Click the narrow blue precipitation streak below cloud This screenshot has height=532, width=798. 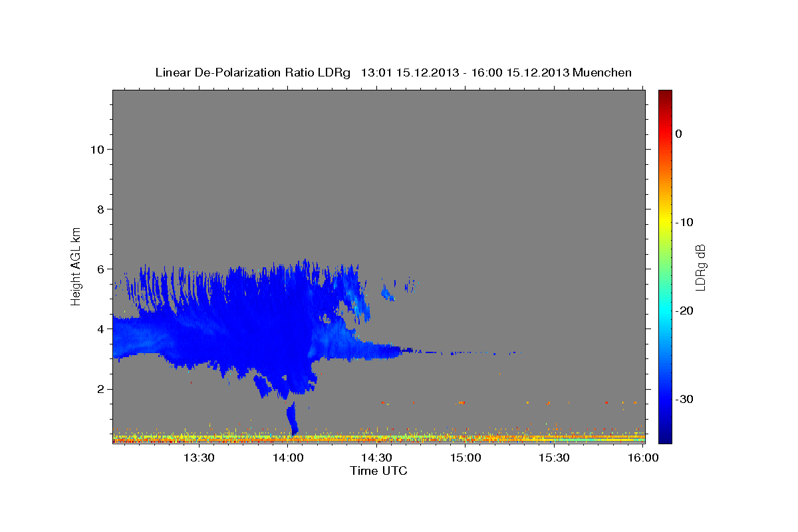click(x=291, y=419)
